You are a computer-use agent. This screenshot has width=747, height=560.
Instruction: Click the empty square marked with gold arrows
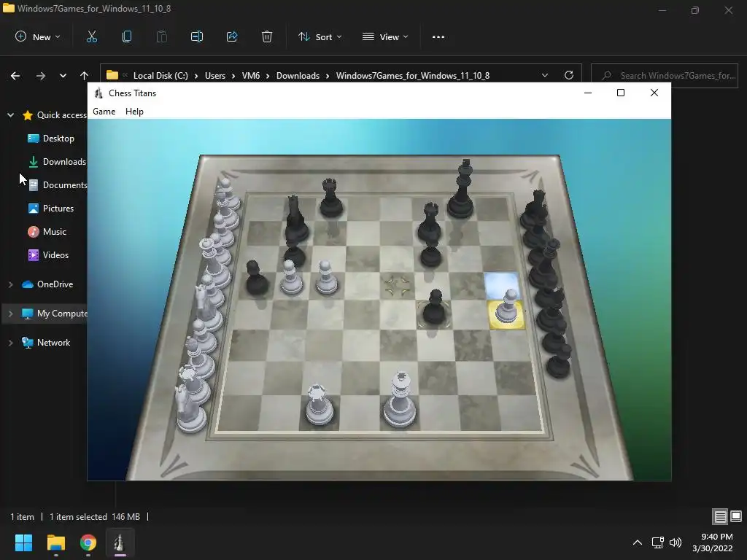coord(398,286)
